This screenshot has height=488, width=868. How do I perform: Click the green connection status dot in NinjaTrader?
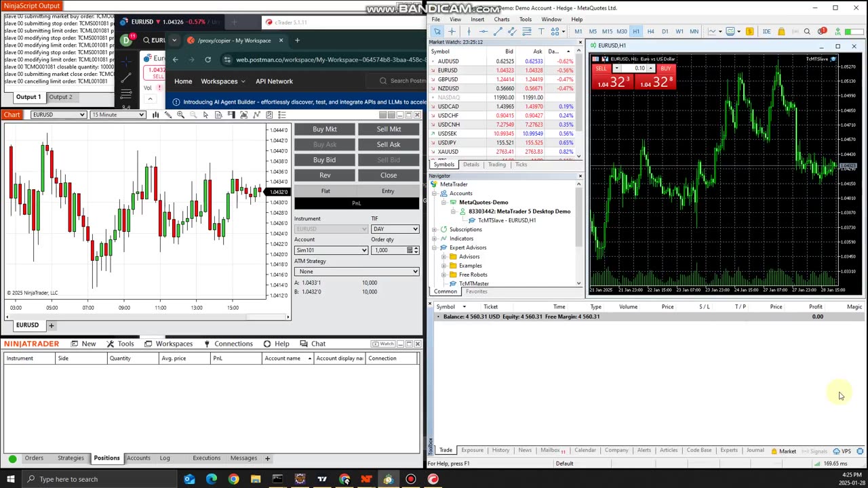tap(12, 458)
